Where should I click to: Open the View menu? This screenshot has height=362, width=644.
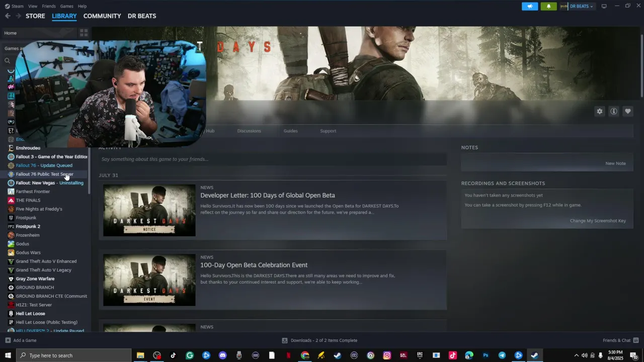tap(33, 6)
